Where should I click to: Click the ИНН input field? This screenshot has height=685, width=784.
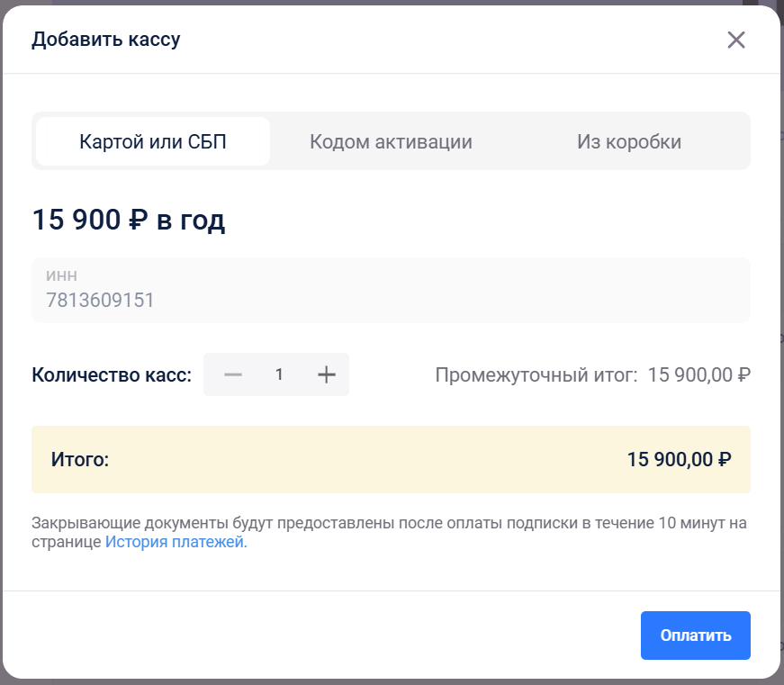coord(391,290)
